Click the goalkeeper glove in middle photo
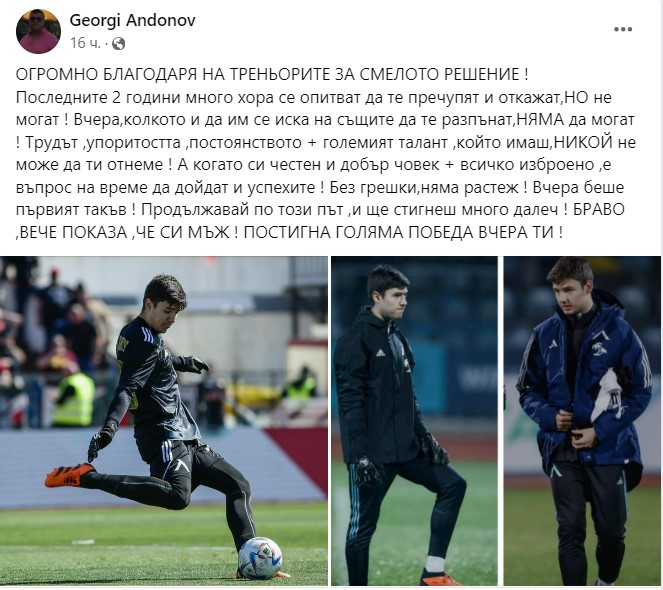The width and height of the screenshot is (663, 590). pos(369,471)
